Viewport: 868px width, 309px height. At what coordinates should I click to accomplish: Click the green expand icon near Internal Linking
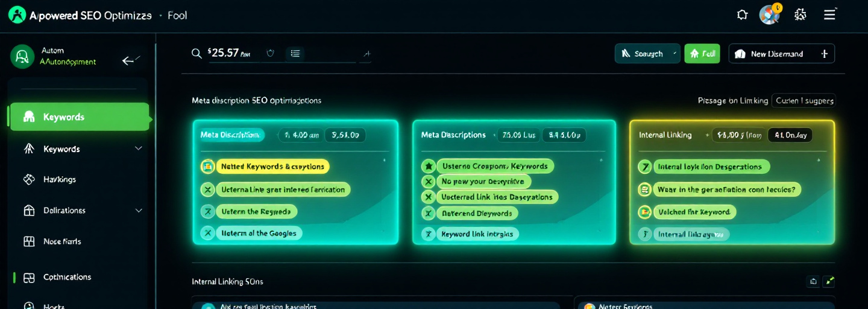(830, 281)
